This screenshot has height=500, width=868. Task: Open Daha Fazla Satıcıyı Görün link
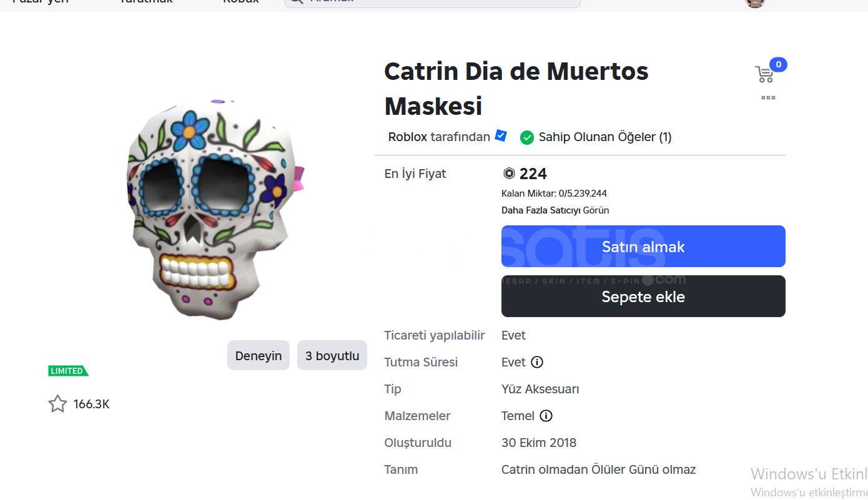(555, 210)
